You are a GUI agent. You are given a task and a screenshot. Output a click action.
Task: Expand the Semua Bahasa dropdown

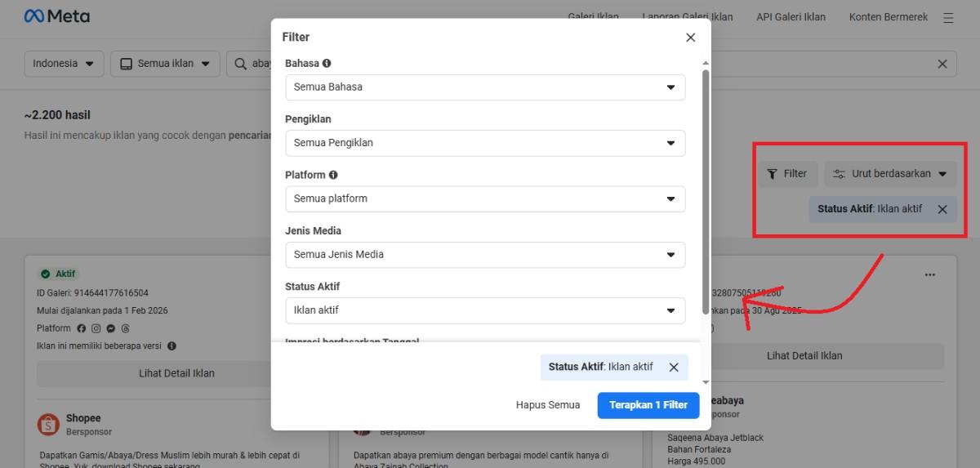pyautogui.click(x=485, y=87)
